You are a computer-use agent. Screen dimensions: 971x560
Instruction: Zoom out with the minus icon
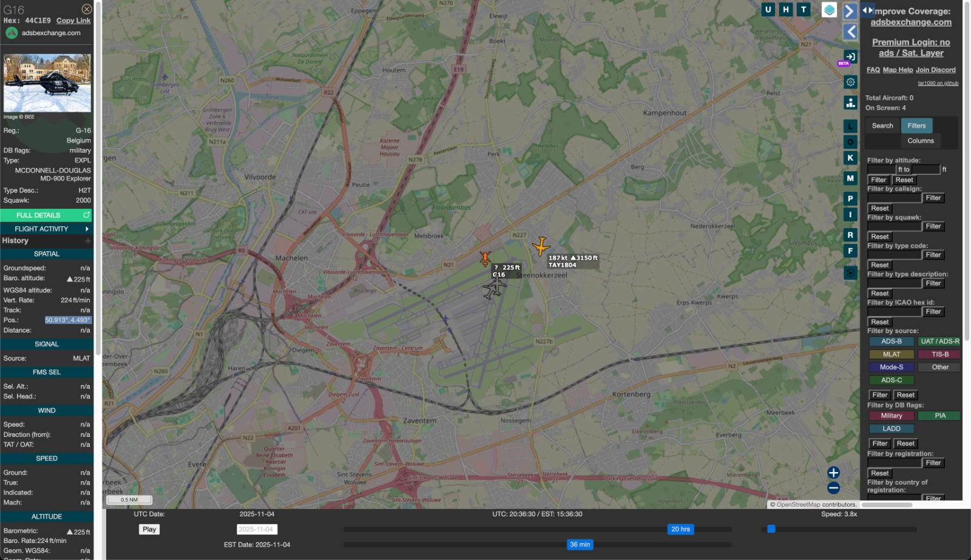pos(833,488)
